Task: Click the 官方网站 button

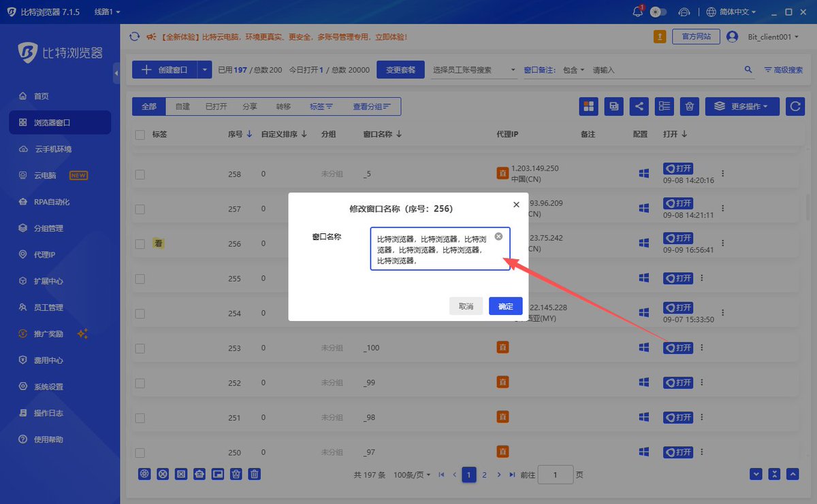Action: point(696,37)
